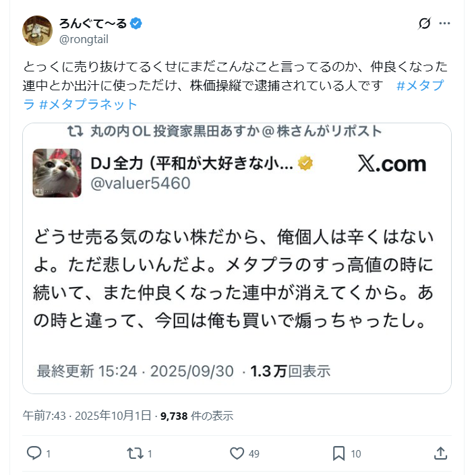
Task: Select the @valuer5460 handle in screenshot
Action: point(140,183)
